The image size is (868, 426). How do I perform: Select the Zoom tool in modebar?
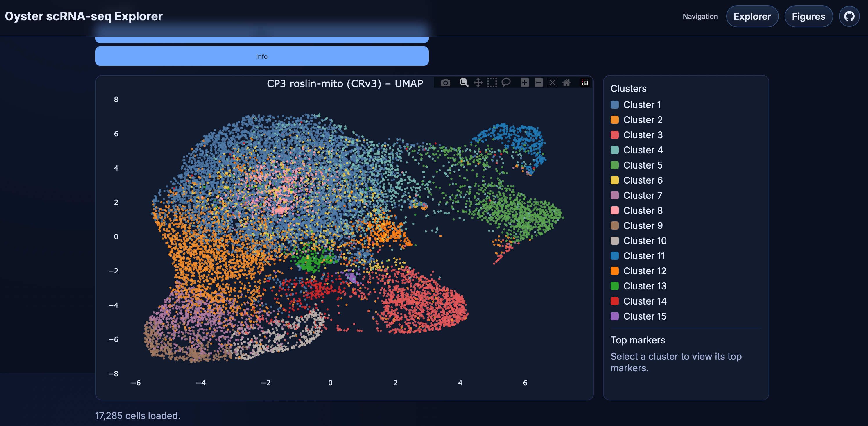(464, 83)
